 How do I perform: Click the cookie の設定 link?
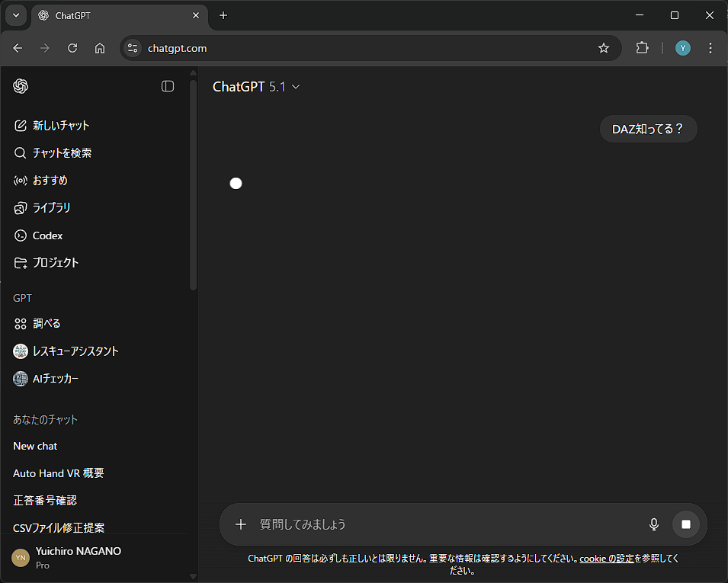point(606,559)
